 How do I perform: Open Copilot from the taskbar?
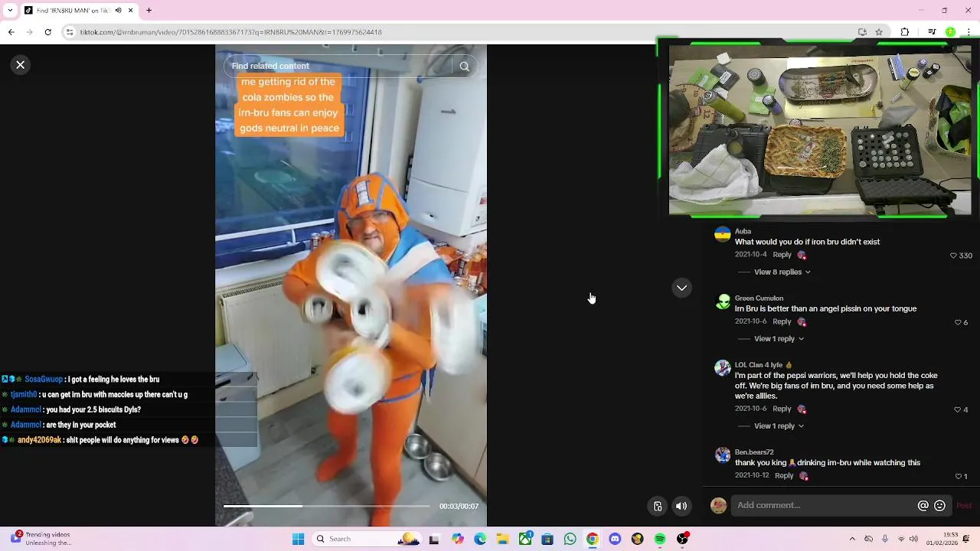tap(458, 539)
